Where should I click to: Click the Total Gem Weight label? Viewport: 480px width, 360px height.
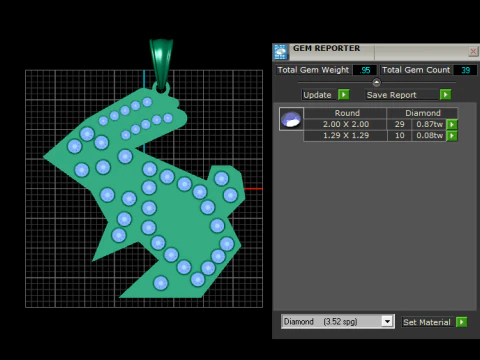(x=313, y=70)
